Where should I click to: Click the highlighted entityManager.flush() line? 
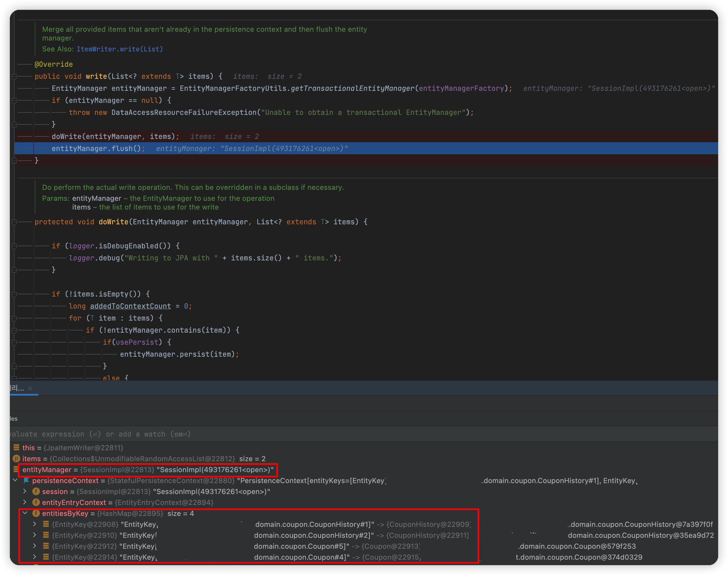pos(98,149)
